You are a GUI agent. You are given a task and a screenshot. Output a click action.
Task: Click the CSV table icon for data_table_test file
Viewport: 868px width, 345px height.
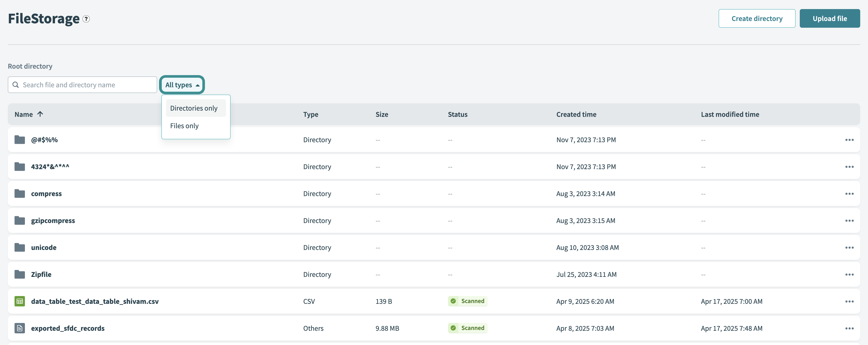point(19,301)
